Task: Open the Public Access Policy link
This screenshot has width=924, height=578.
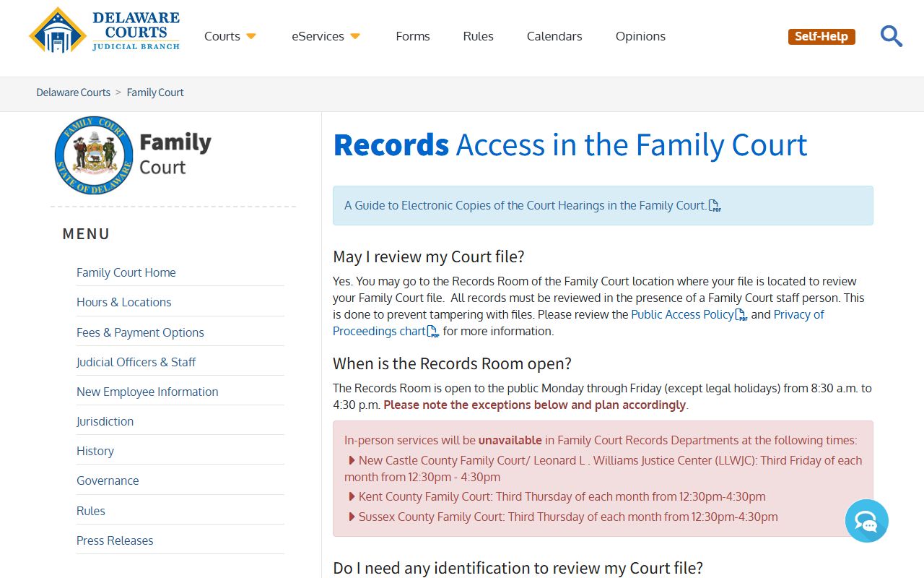Action: pyautogui.click(x=682, y=314)
